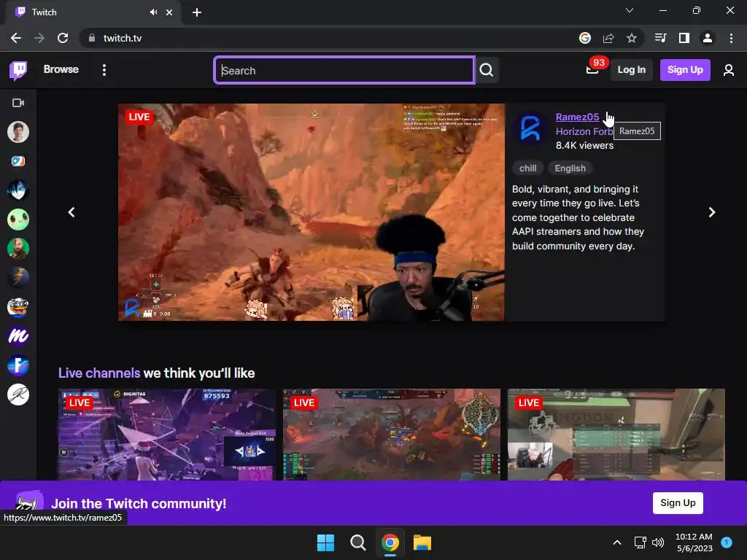The image size is (747, 560).
Task: Open the sidebar channel with the purple 'm' avatar
Action: [x=18, y=336]
